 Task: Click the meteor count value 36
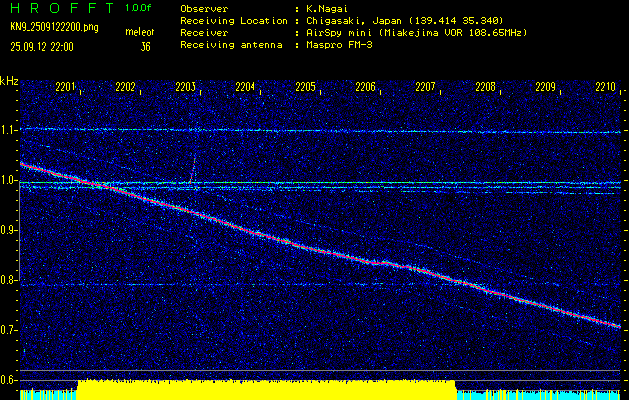(x=145, y=47)
